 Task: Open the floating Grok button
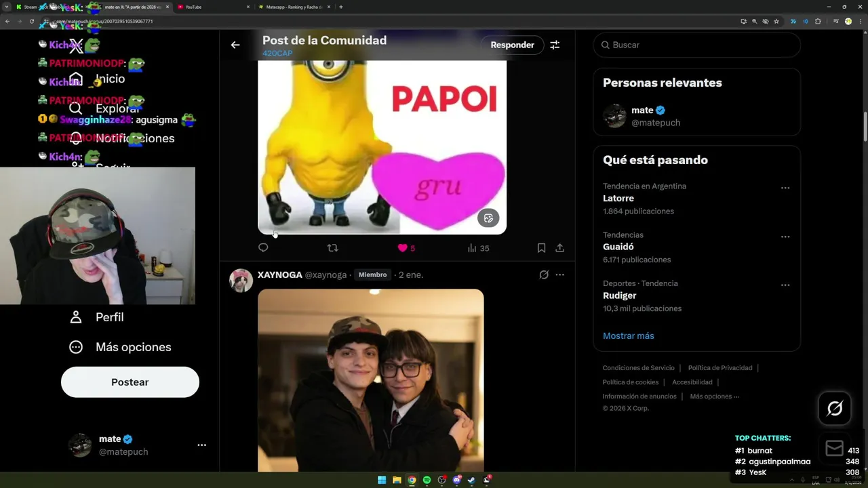click(x=835, y=409)
